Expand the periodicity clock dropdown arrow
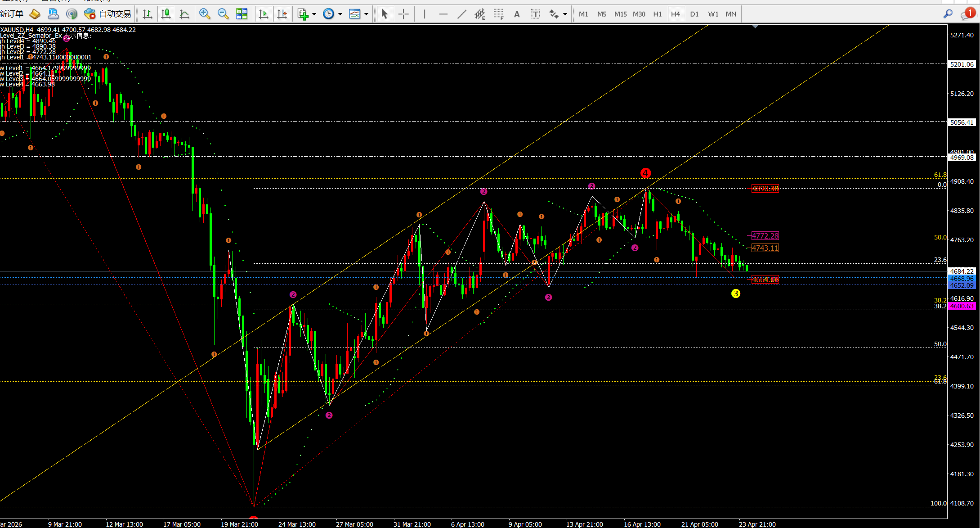The width and height of the screenshot is (980, 528). pyautogui.click(x=340, y=14)
